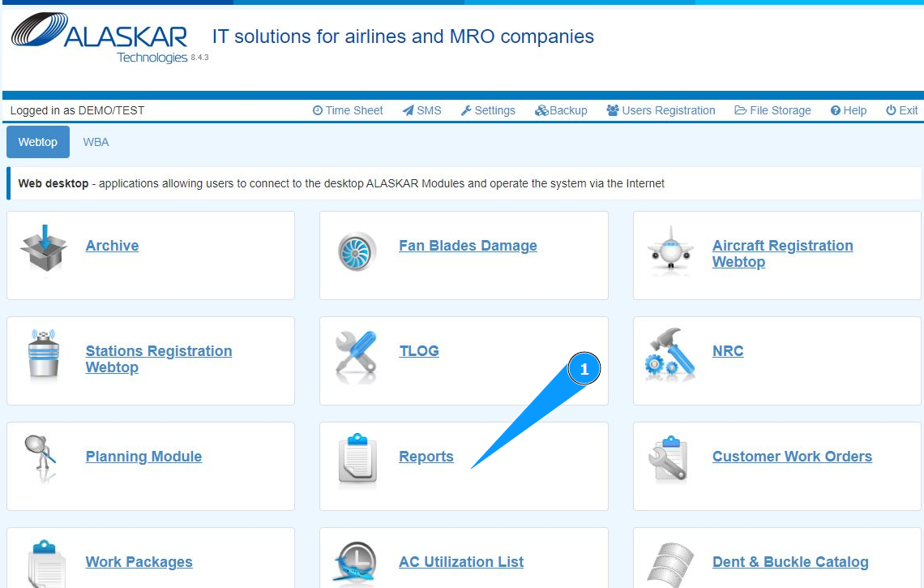924x588 pixels.
Task: Click the AC Utilization List clock plane icon
Action: point(355,563)
